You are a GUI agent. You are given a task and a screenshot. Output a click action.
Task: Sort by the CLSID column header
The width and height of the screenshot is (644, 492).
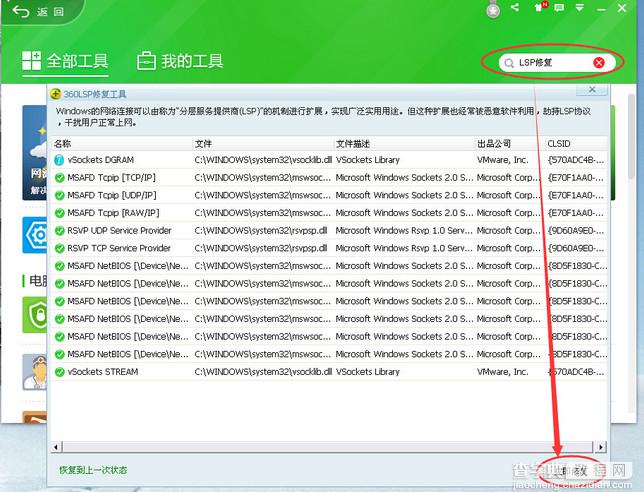point(576,143)
